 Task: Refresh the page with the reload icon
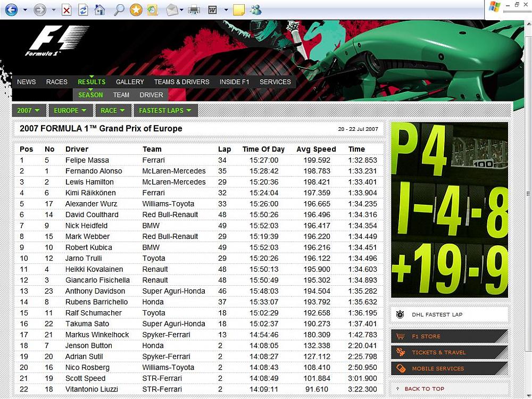pyautogui.click(x=83, y=10)
